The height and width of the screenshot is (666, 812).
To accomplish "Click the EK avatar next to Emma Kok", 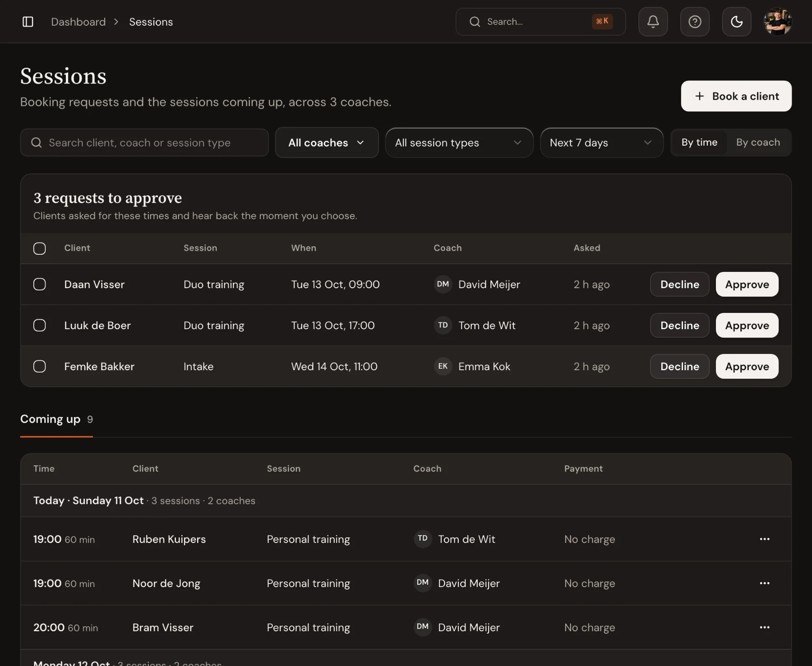I will pos(443,366).
